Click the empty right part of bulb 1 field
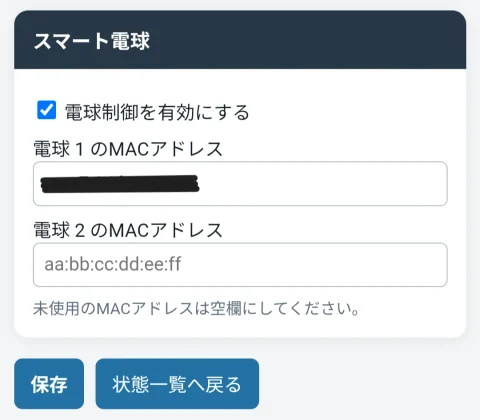 coord(323,184)
